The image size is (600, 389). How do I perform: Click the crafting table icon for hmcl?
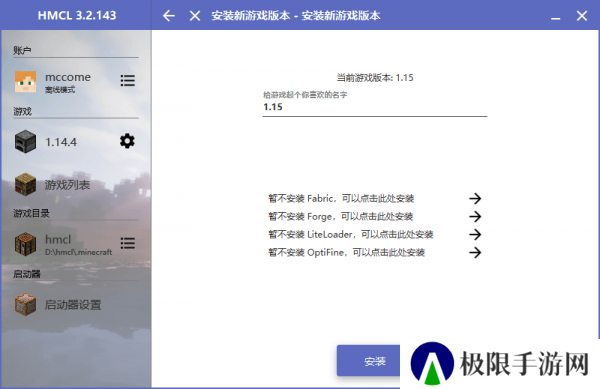click(x=25, y=244)
